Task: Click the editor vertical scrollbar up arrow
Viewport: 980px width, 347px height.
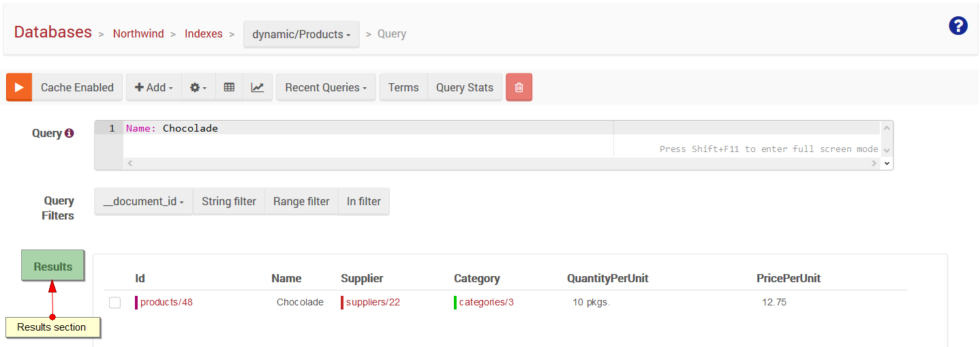Action: click(887, 127)
